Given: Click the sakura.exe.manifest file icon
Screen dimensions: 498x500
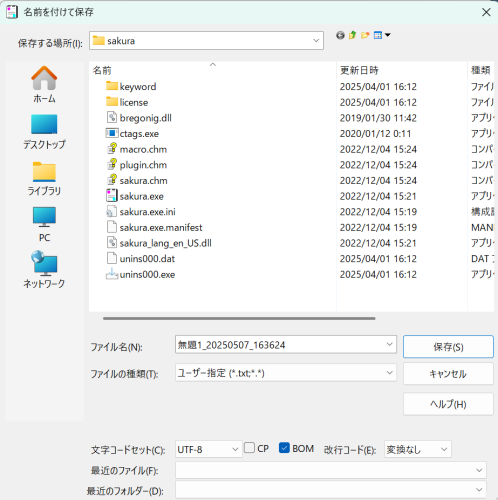Looking at the screenshot, I should click(x=112, y=227).
